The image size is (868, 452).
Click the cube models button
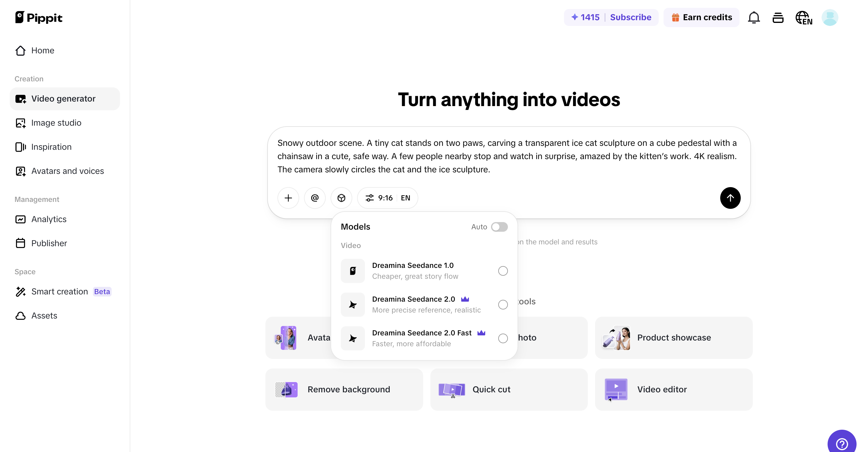pos(341,198)
